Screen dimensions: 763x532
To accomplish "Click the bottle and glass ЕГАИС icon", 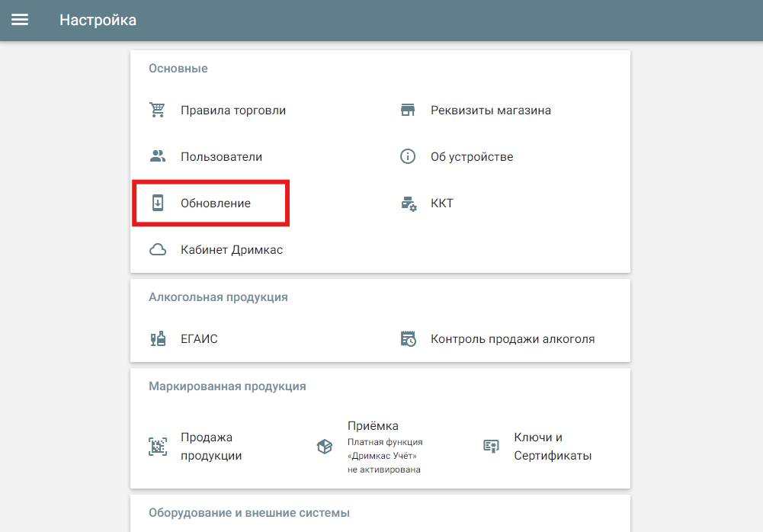I will coord(158,338).
